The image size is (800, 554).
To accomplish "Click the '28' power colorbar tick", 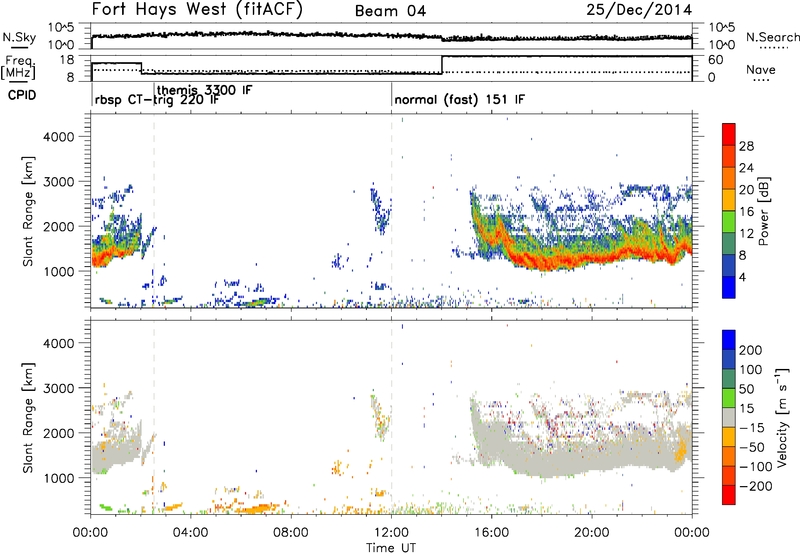I will 746,146.
